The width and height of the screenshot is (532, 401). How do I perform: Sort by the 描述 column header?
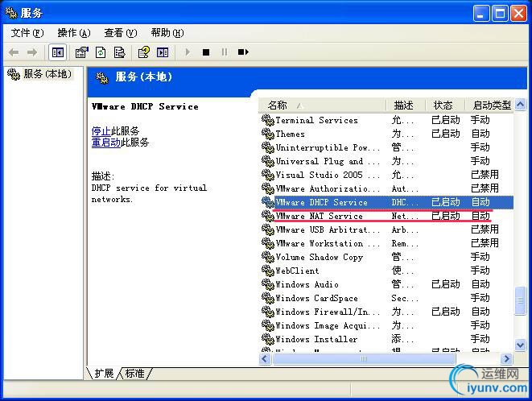(x=406, y=105)
